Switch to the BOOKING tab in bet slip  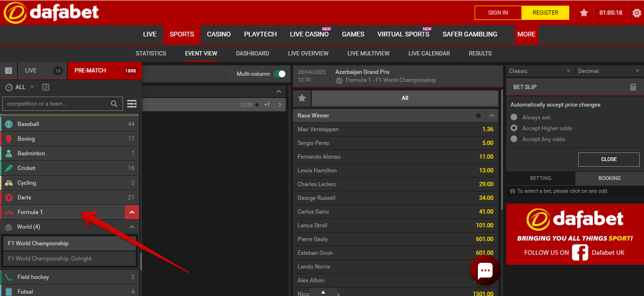[x=609, y=178]
